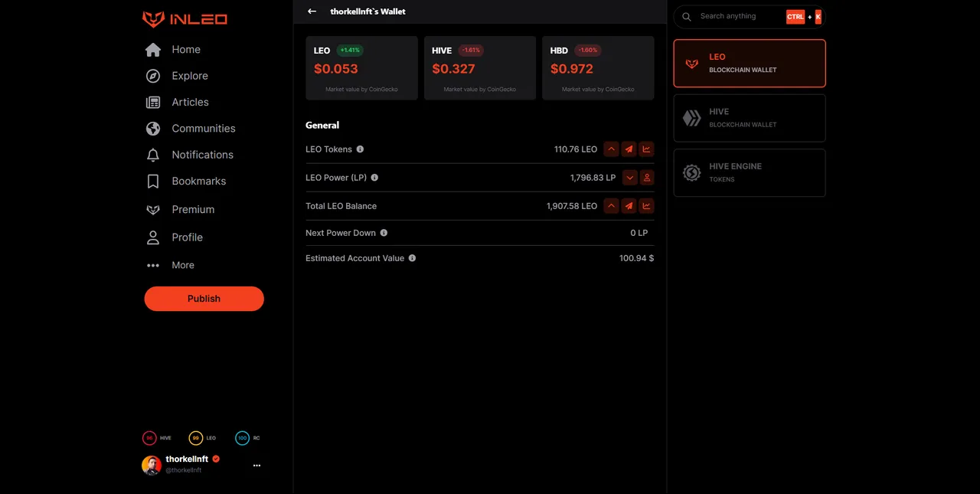Click the 0 LP next power down value
Viewport: 980px width, 494px height.
[x=639, y=233]
